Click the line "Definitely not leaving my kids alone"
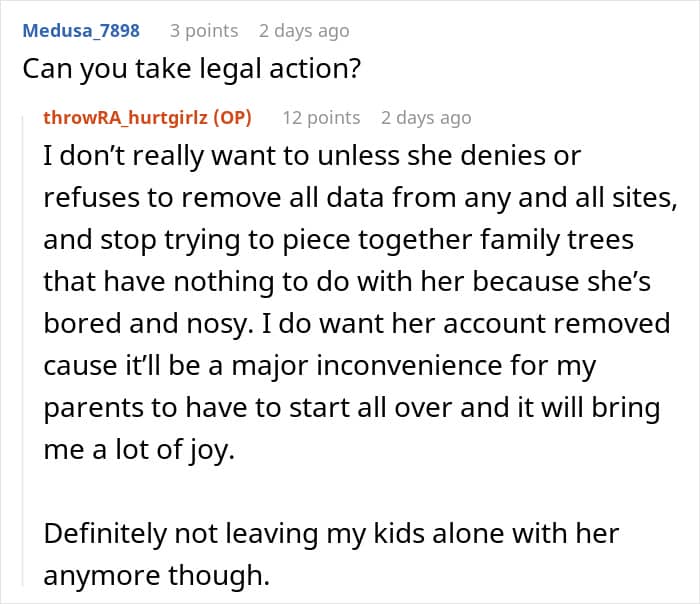This screenshot has width=700, height=604. (x=331, y=535)
